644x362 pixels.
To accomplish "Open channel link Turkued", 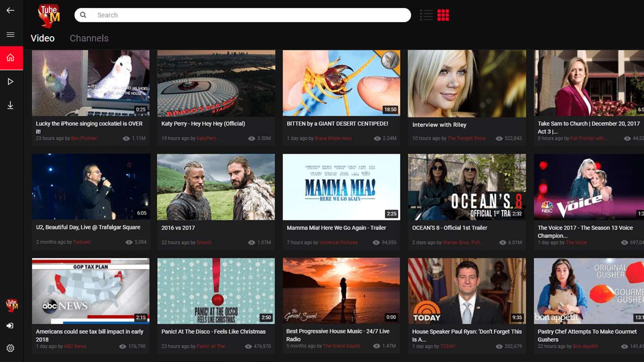I will [82, 242].
